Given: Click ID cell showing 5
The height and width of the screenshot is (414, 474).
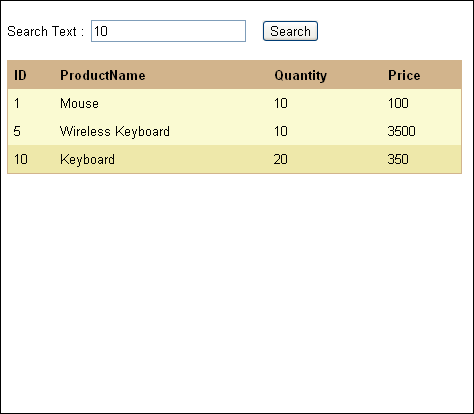Looking at the screenshot, I should click(x=17, y=131).
